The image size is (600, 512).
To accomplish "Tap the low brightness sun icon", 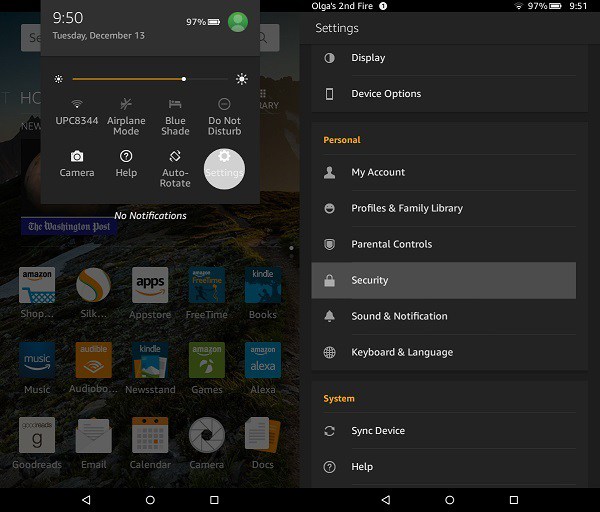I will 59,79.
